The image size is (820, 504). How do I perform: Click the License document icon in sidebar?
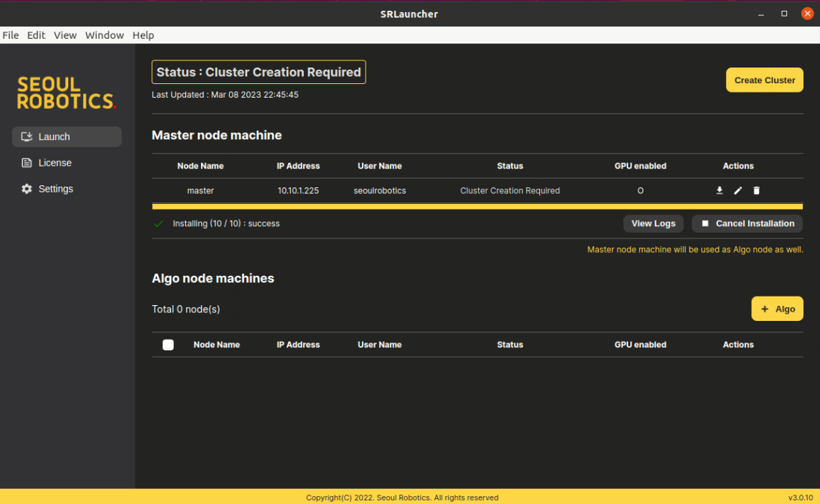pyautogui.click(x=27, y=163)
